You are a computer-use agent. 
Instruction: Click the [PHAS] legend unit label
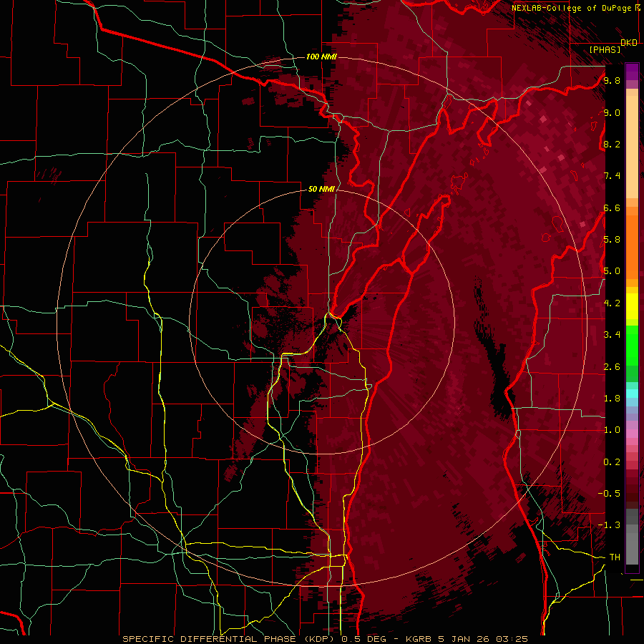point(605,49)
